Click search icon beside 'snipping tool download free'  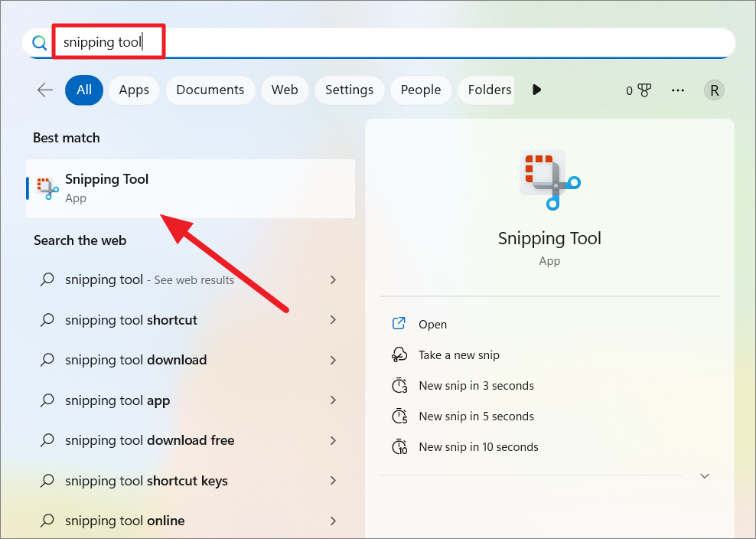tap(47, 439)
